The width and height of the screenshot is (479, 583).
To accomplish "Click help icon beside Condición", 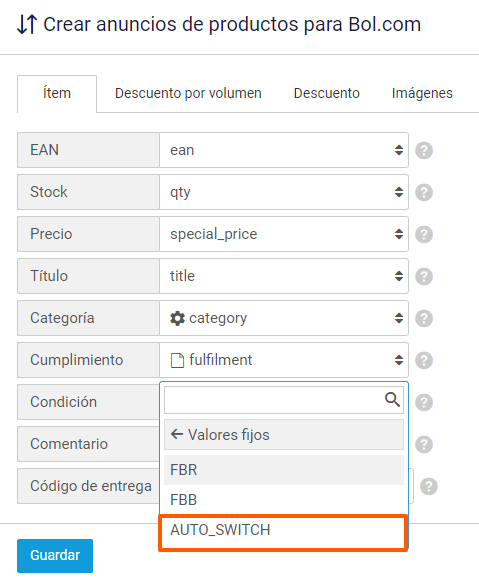I will click(424, 403).
